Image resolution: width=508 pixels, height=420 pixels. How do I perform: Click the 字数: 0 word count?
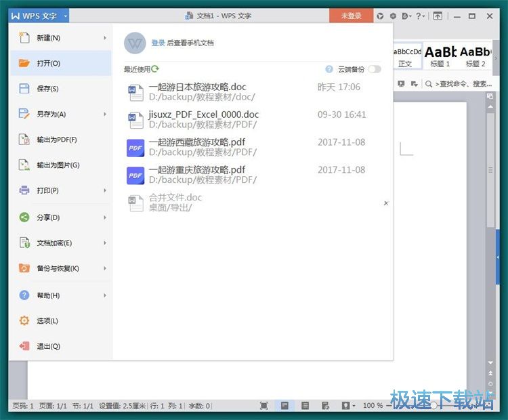click(x=199, y=406)
